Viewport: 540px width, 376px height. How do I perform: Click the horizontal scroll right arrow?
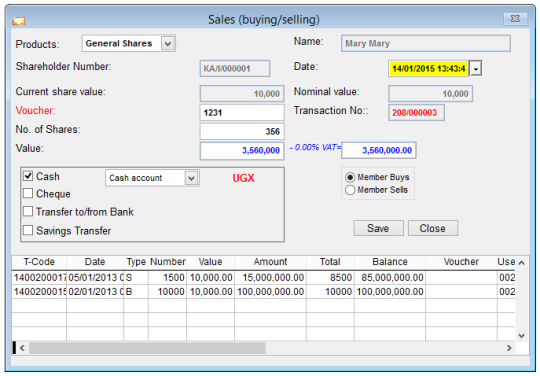coord(509,348)
